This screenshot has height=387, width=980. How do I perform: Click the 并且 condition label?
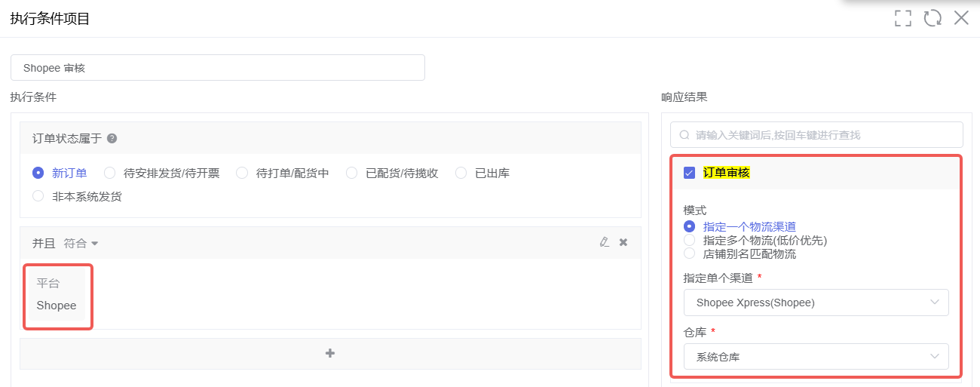[44, 243]
